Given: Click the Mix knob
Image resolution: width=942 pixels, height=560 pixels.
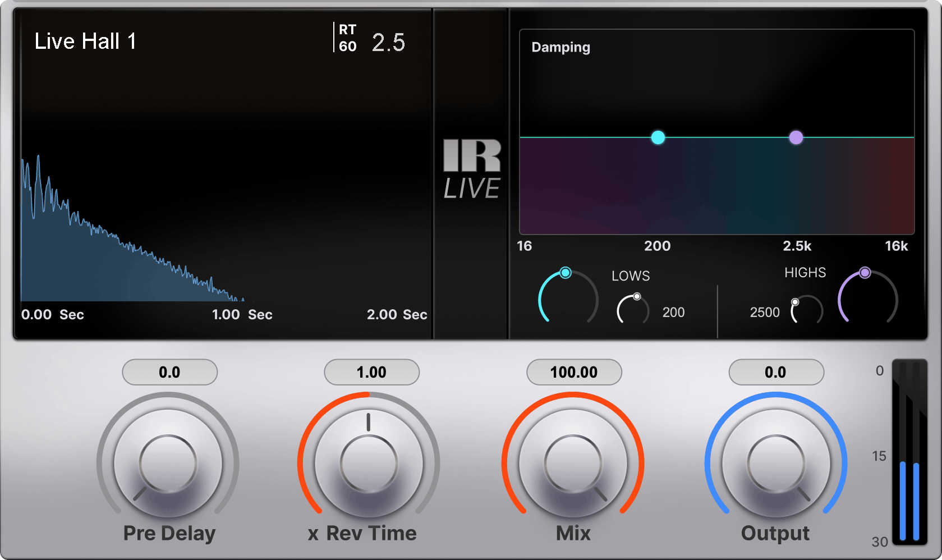Looking at the screenshot, I should point(573,463).
